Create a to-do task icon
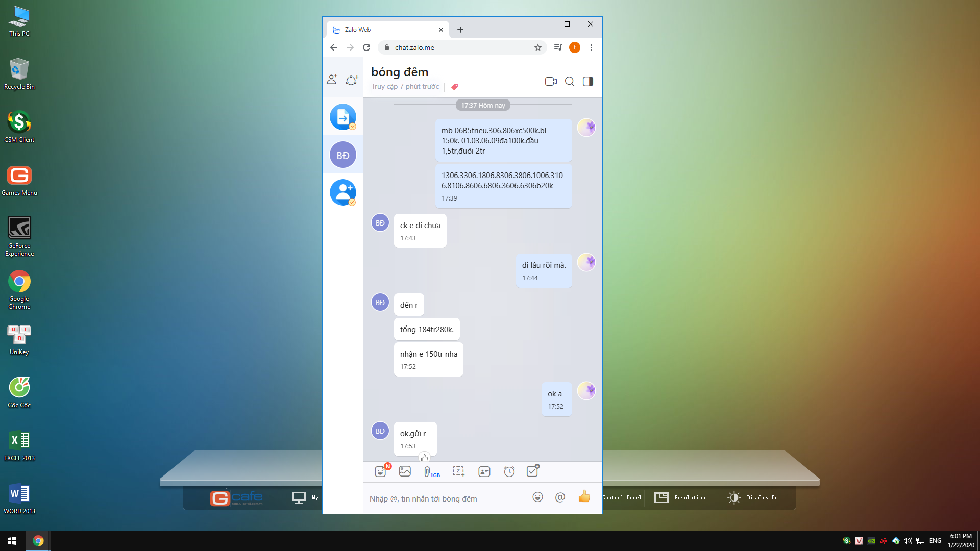 click(x=532, y=471)
